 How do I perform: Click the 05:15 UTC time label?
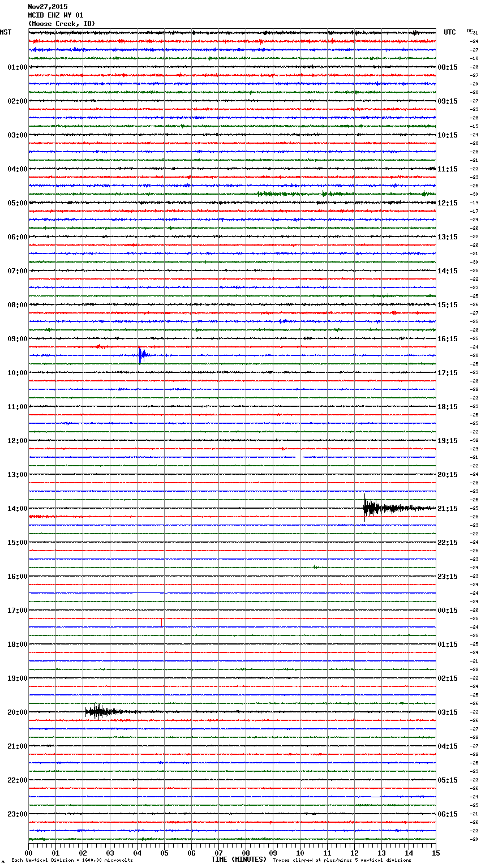click(448, 780)
